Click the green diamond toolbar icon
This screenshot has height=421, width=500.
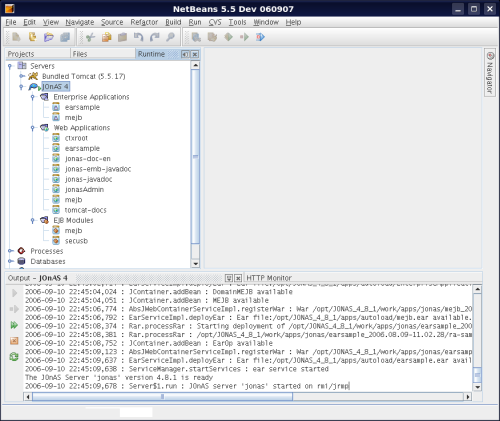click(228, 37)
